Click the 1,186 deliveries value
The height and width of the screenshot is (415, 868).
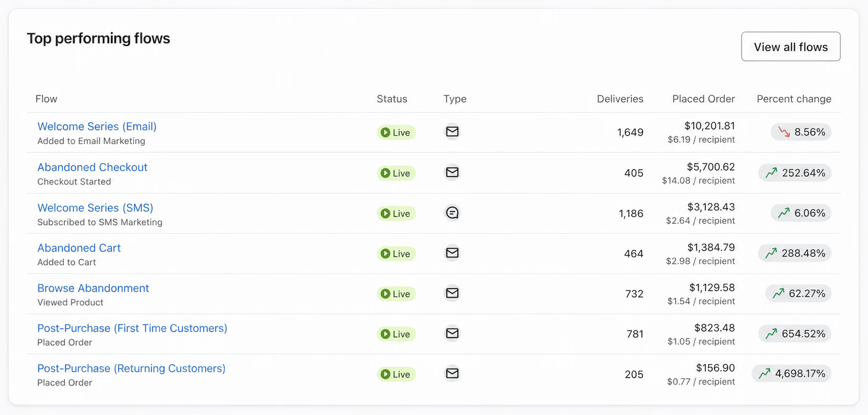[x=631, y=214]
